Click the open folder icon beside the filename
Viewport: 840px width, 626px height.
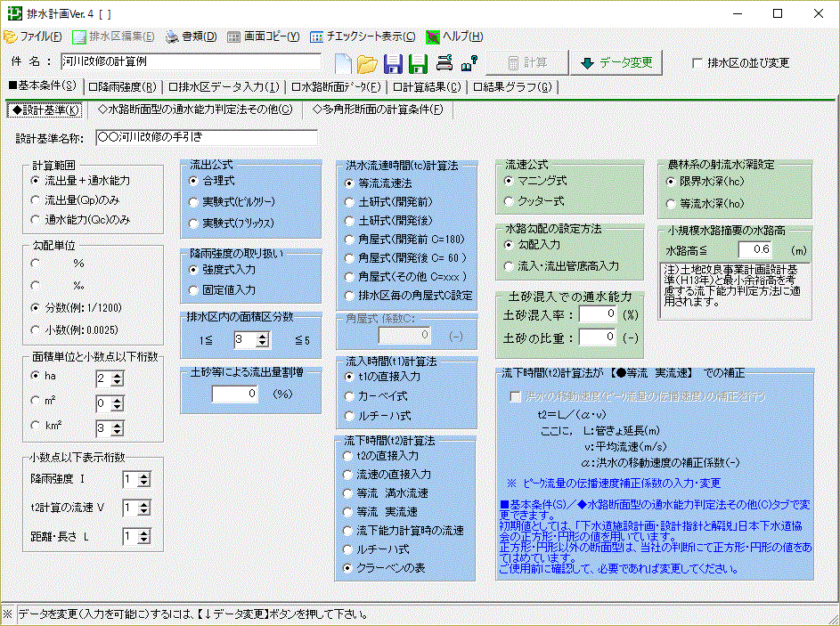pyautogui.click(x=367, y=62)
